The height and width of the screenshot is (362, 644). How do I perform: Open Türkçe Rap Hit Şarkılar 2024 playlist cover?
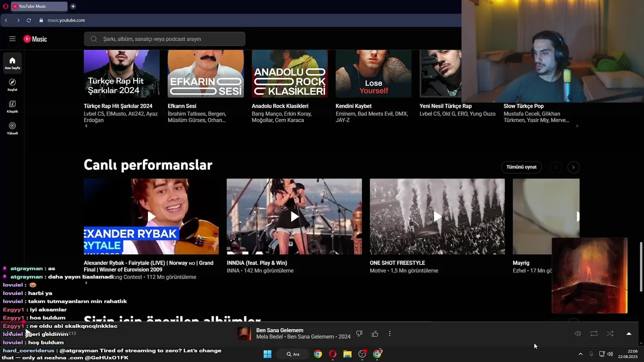point(122,73)
